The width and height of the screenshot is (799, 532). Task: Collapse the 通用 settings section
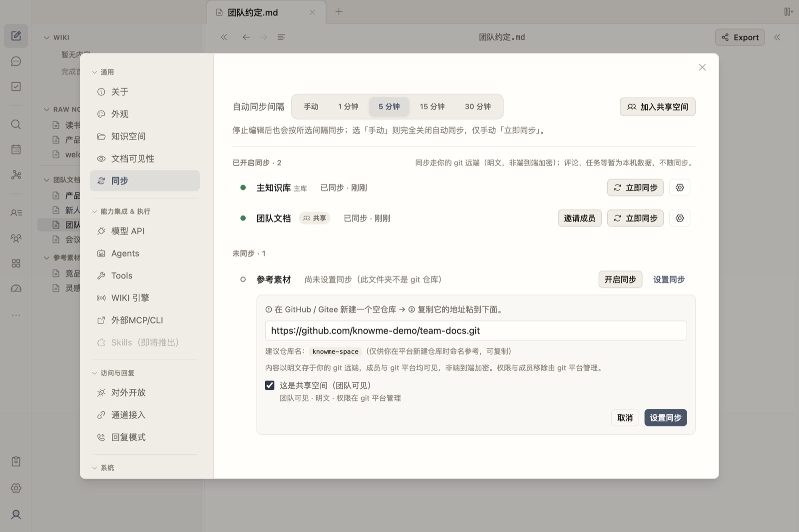[103, 72]
